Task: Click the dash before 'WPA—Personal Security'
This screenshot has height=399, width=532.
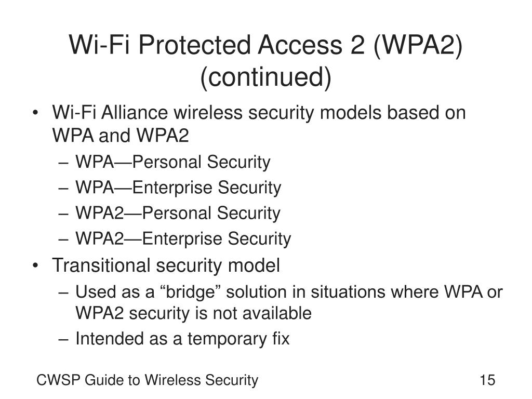Action: point(63,163)
